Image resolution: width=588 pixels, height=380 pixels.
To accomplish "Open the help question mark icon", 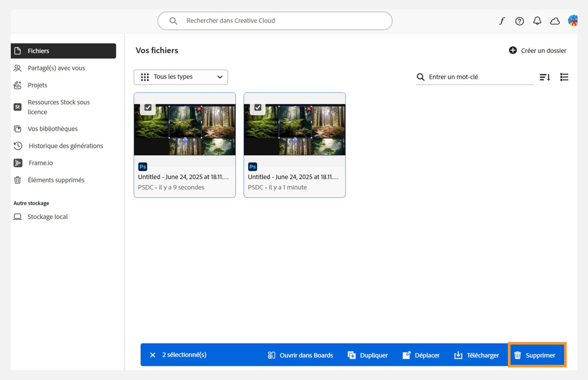I will 519,21.
